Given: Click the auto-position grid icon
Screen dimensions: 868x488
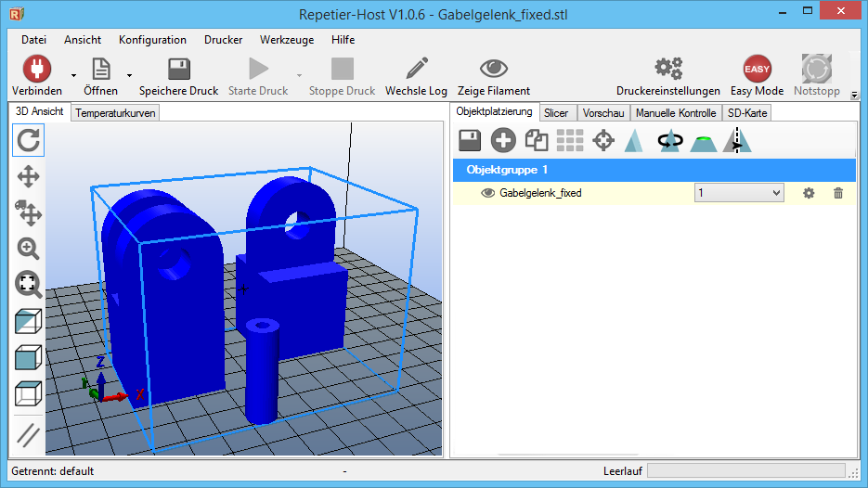Looking at the screenshot, I should [x=570, y=140].
